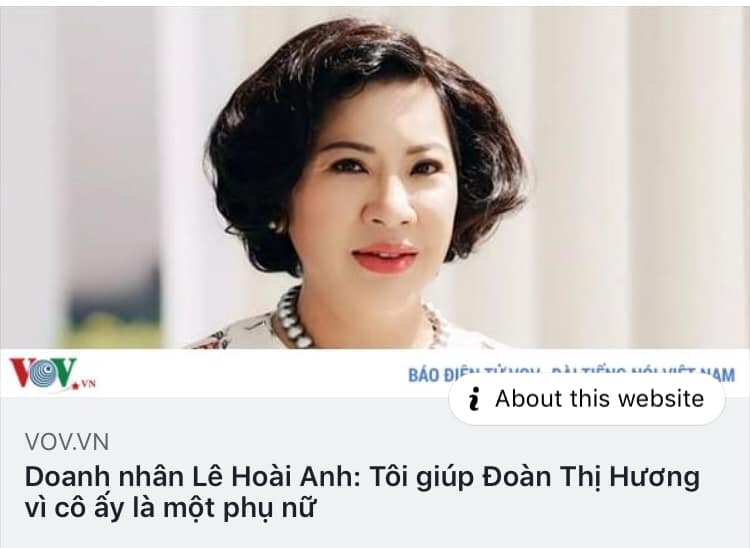Open the About this website button
This screenshot has width=750, height=548.
(587, 399)
